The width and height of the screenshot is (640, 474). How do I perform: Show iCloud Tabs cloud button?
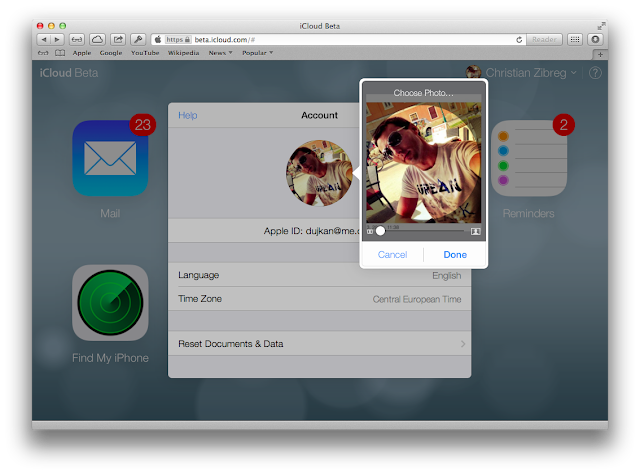tap(97, 40)
